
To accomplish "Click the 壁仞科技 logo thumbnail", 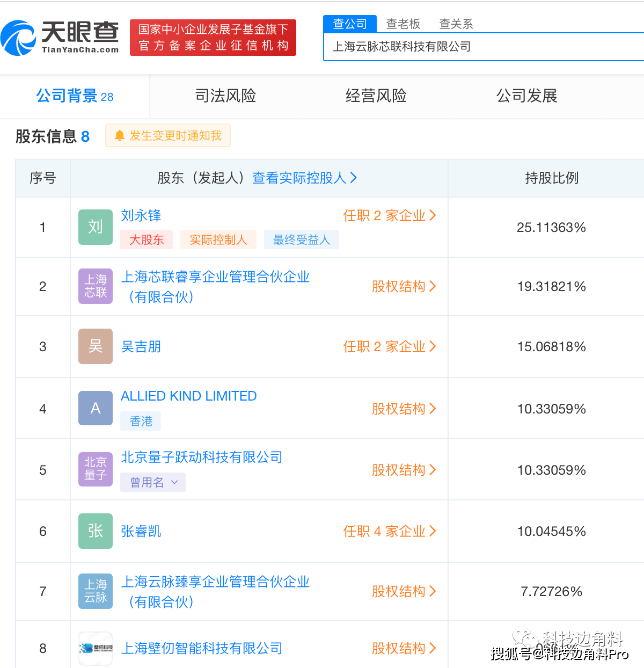I will point(96,648).
